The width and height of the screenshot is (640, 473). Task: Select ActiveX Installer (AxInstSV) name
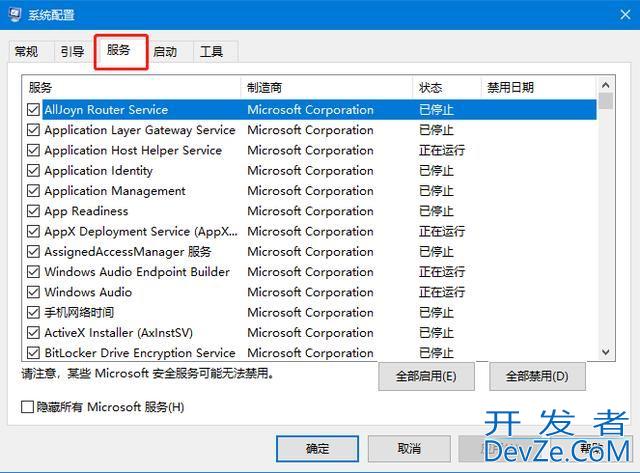(118, 333)
